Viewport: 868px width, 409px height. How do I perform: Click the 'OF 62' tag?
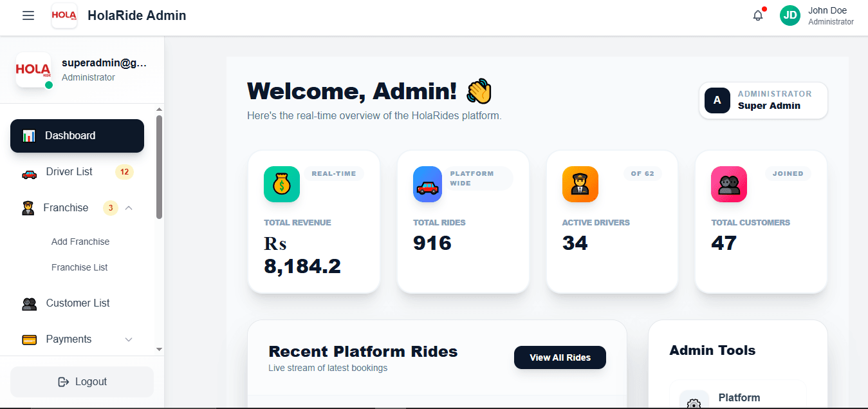tap(642, 173)
